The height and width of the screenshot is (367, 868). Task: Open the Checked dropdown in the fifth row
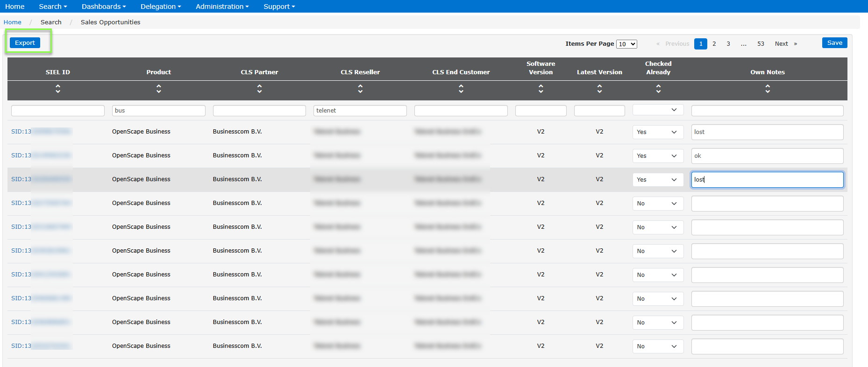pos(658,227)
